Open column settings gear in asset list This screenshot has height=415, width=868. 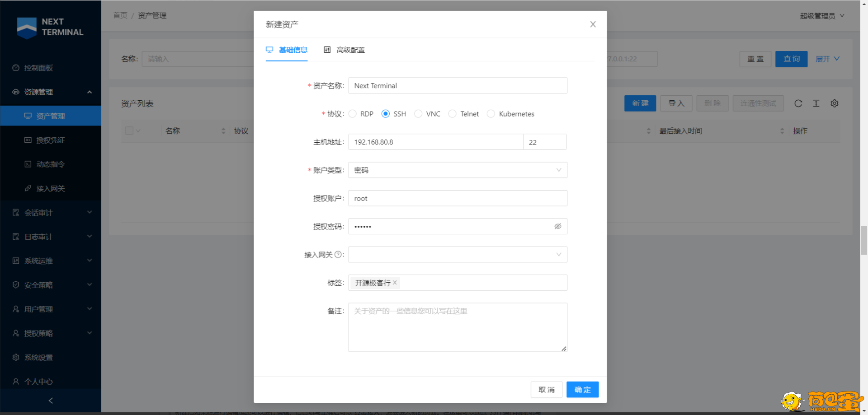[x=835, y=103]
